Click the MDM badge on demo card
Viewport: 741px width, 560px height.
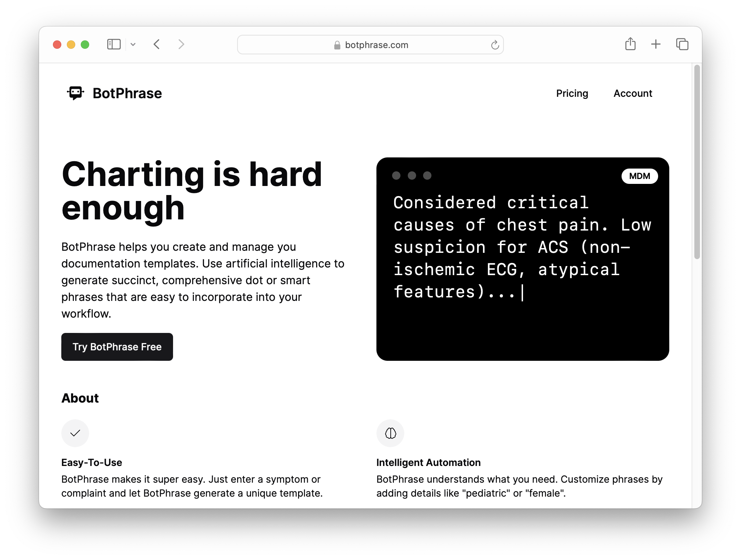point(639,176)
